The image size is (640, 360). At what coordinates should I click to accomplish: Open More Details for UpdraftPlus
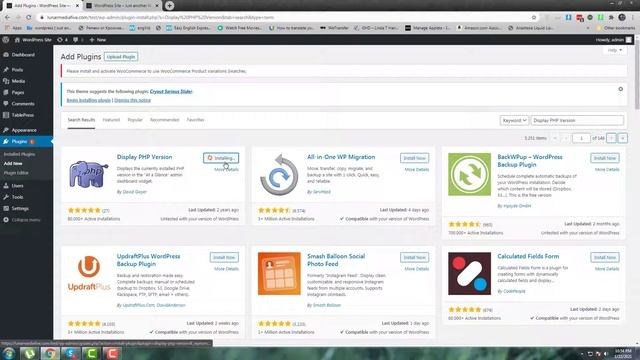point(227,269)
